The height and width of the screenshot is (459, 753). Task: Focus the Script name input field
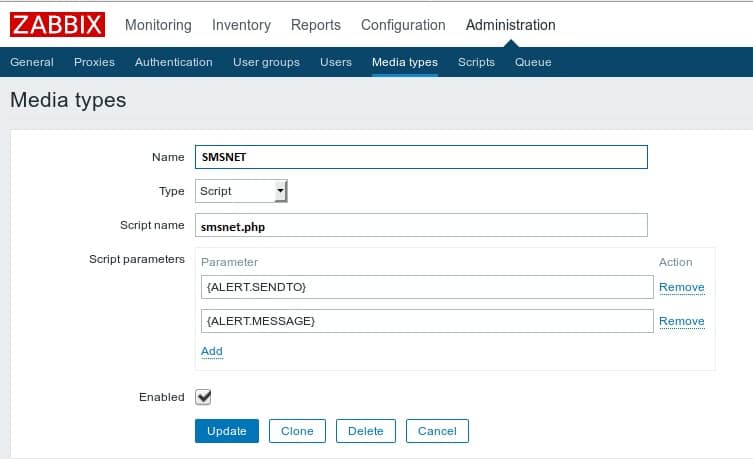coord(421,226)
